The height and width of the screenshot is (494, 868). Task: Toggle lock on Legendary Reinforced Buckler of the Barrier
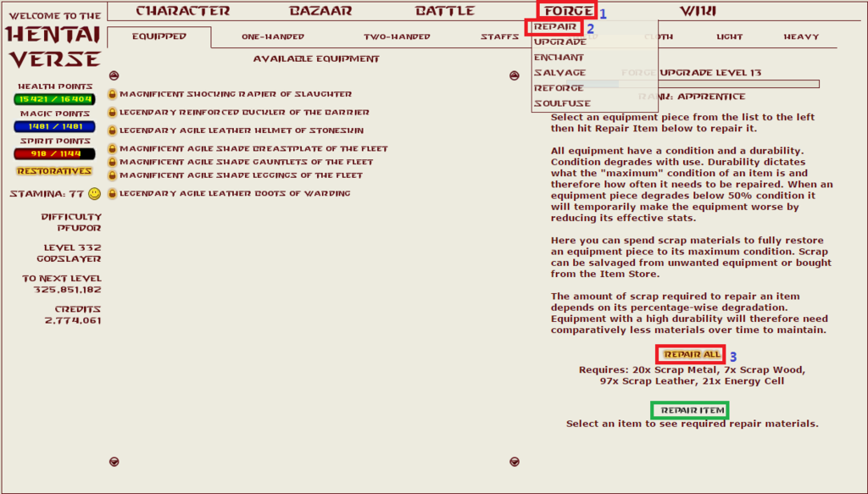[x=112, y=113]
